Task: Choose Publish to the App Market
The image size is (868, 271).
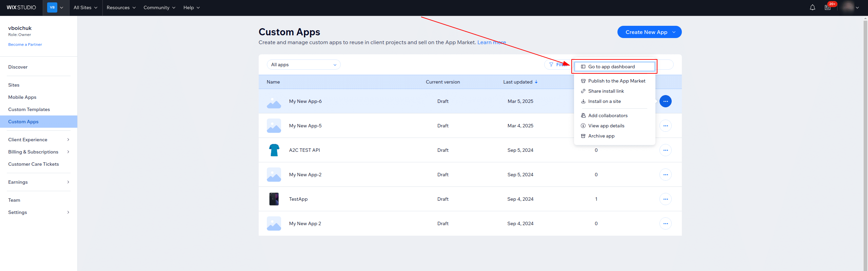Action: coord(616,81)
